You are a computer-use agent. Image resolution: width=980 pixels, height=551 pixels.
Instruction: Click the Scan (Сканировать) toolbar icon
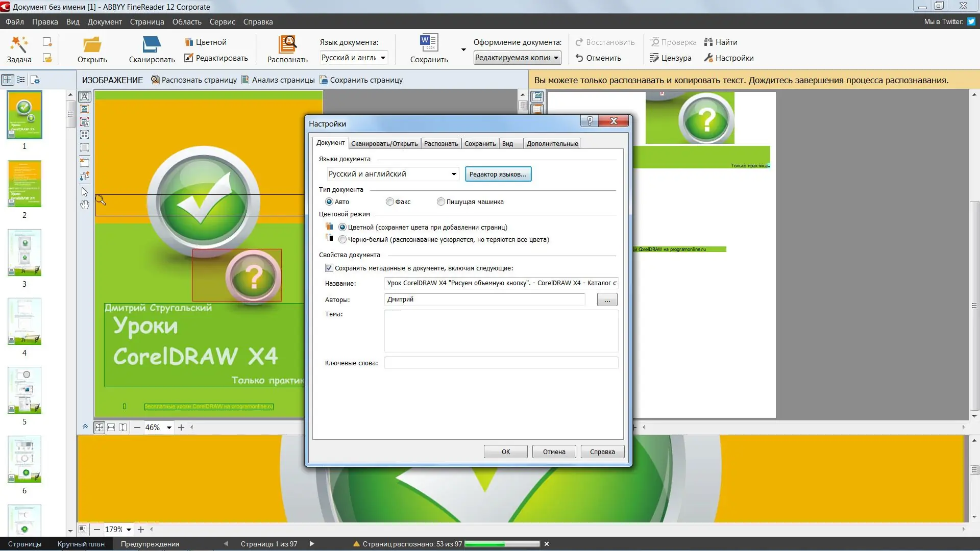[152, 44]
